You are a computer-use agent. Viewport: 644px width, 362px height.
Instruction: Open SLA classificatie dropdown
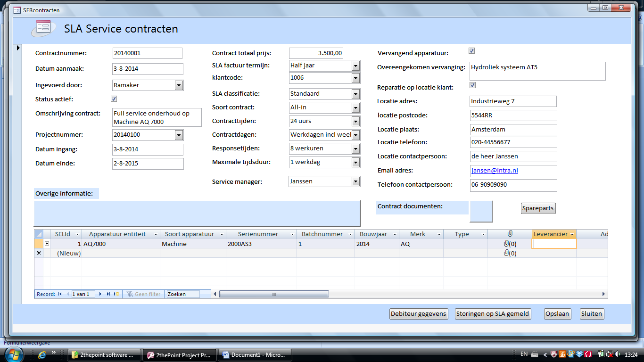[x=356, y=94]
